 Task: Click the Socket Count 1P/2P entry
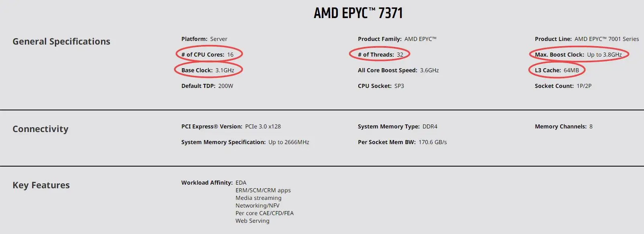click(563, 86)
